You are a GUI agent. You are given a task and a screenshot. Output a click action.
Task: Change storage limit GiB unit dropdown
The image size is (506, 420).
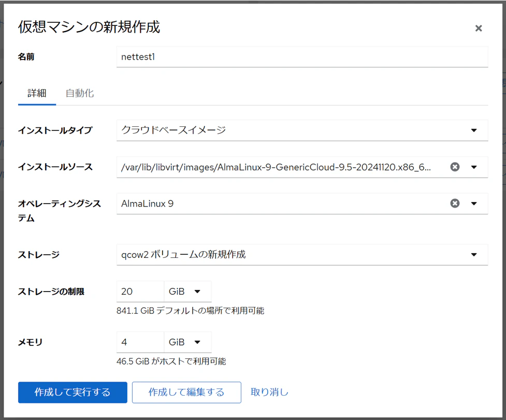pos(188,291)
